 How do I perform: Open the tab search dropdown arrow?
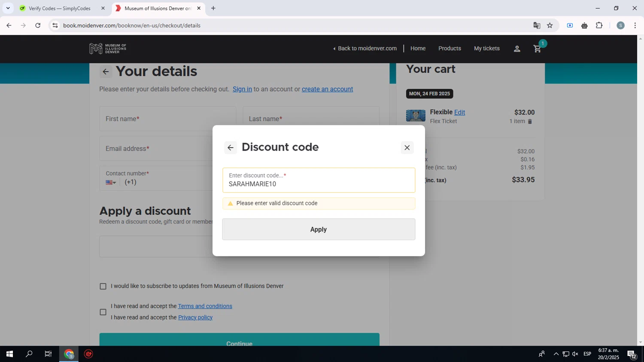tap(8, 8)
